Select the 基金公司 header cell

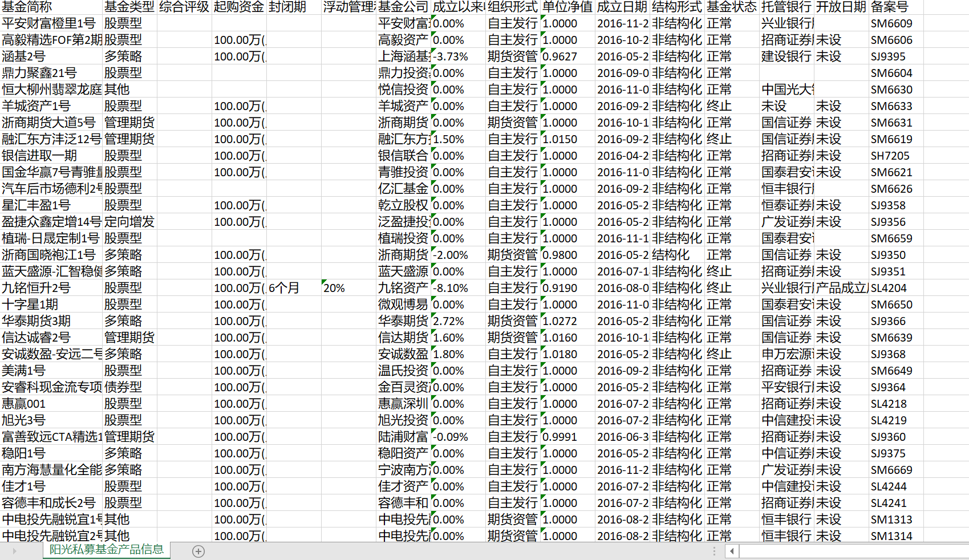pos(403,7)
